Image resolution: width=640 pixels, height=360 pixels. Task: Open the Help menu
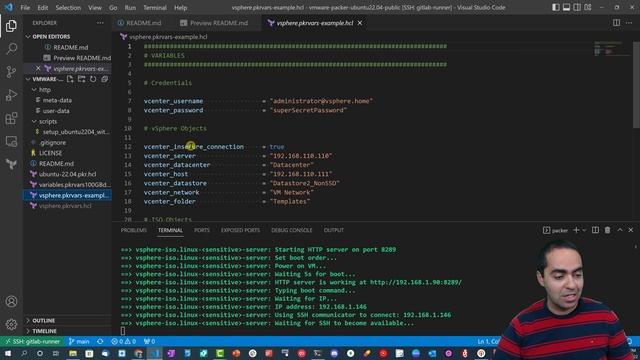[180, 7]
